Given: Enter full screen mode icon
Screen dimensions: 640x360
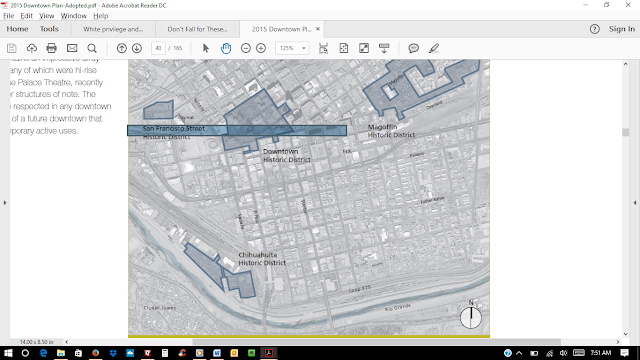Looking at the screenshot, I should (x=364, y=48).
